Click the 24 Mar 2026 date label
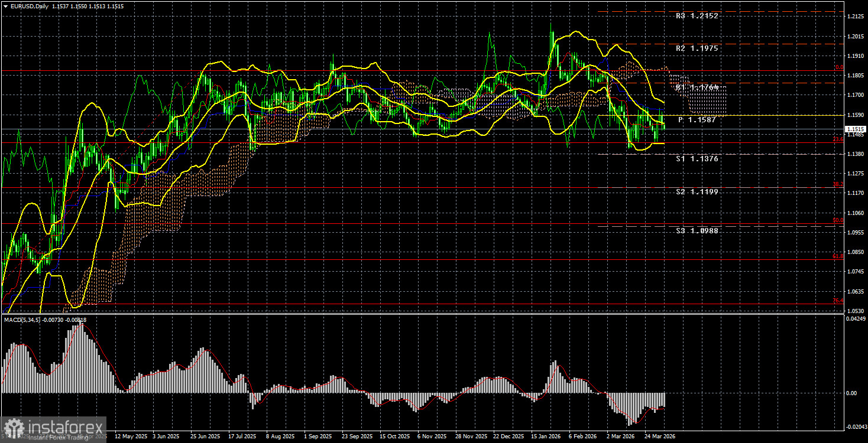The image size is (868, 443). 660,437
